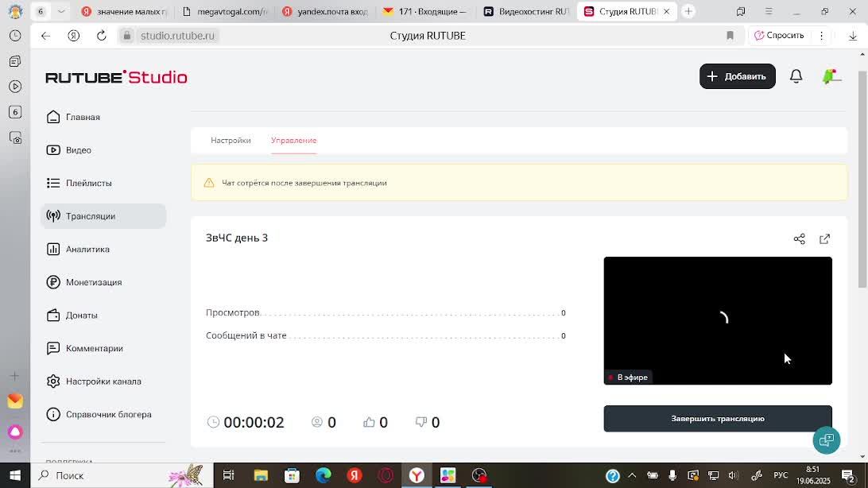Open the Видео section
The width and height of the screenshot is (868, 488).
(103, 150)
